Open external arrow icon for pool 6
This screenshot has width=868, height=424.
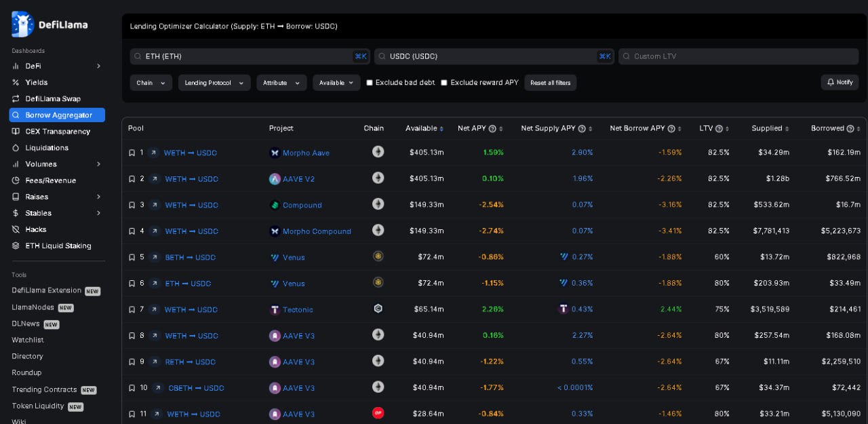point(155,284)
